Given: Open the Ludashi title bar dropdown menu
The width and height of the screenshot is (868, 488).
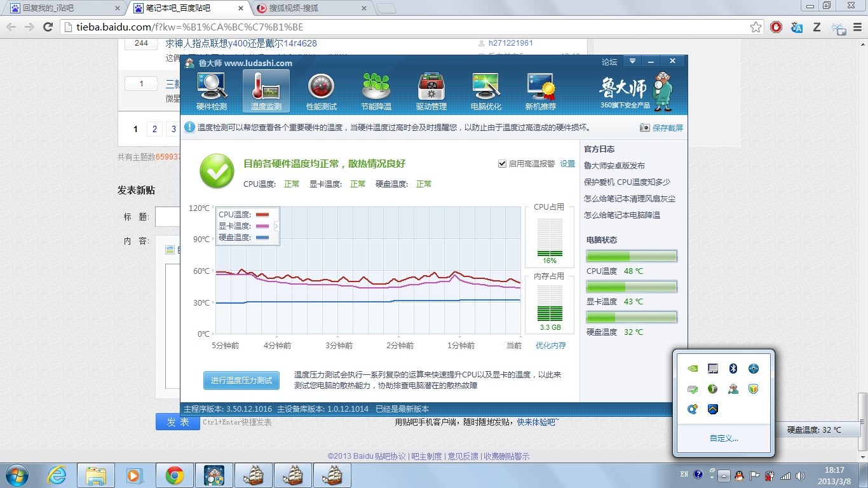Looking at the screenshot, I should tap(632, 61).
